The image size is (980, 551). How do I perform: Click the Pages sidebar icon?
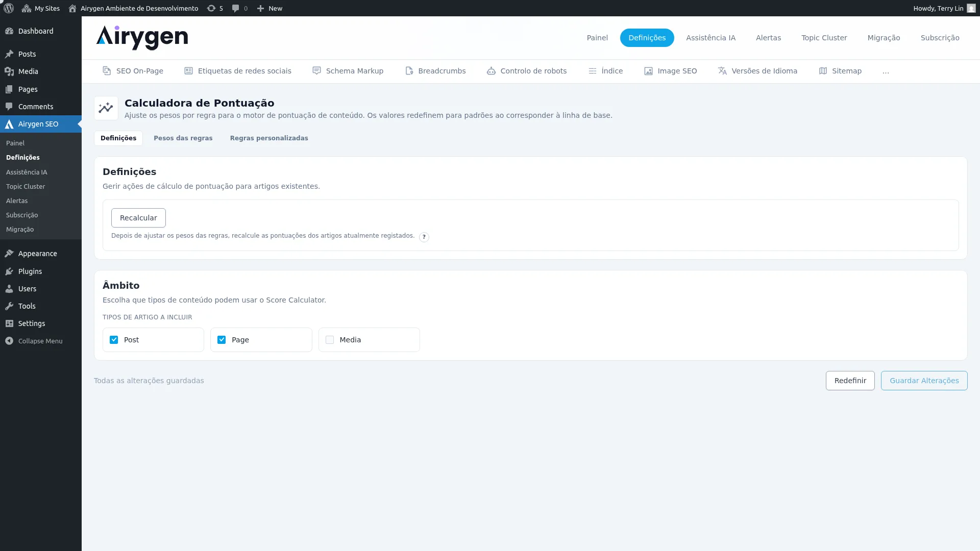pyautogui.click(x=9, y=89)
